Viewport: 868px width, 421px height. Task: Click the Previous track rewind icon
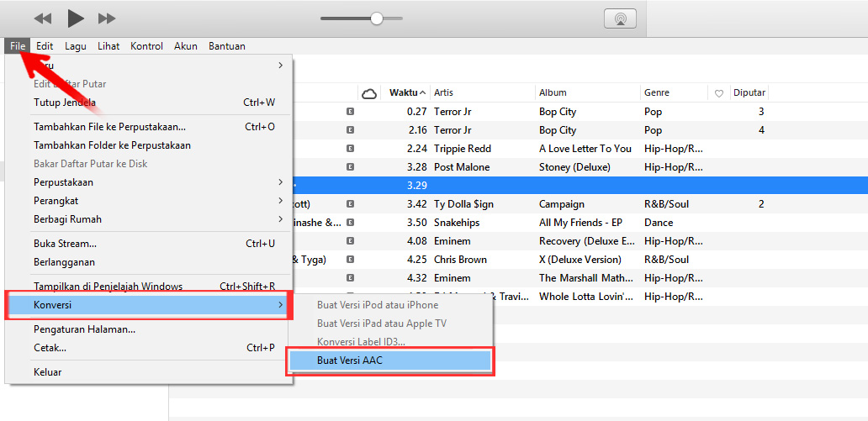[43, 18]
